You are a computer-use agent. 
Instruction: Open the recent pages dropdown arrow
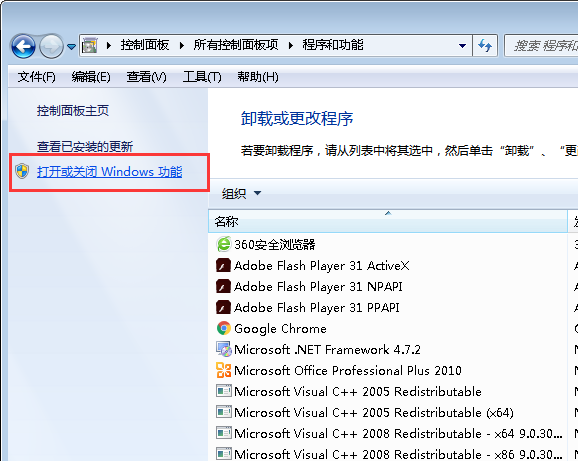71,47
